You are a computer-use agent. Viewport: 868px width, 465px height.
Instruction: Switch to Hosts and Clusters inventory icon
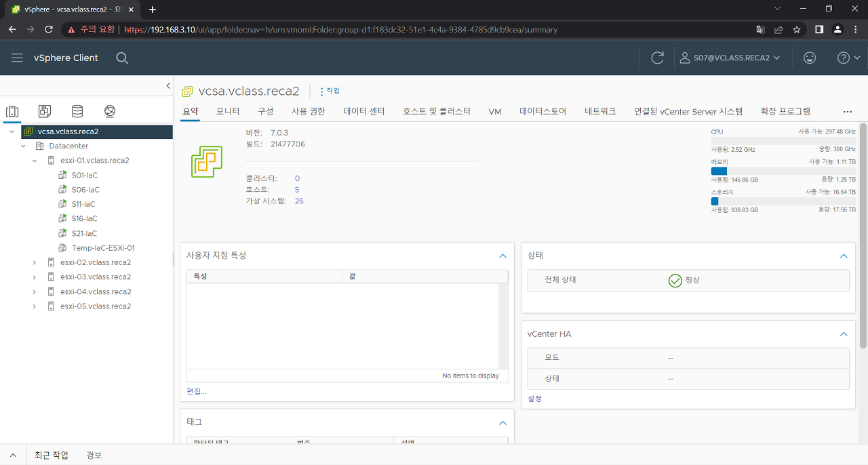12,111
